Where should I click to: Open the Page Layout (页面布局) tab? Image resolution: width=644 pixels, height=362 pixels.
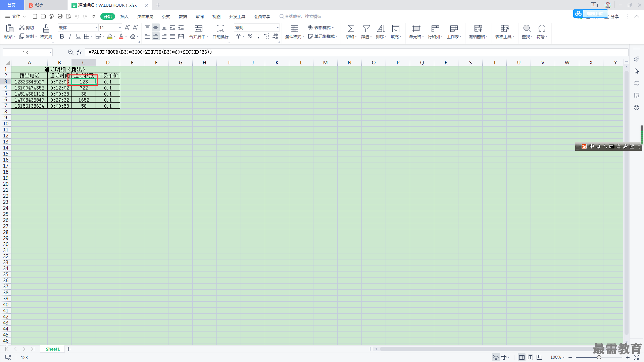tap(145, 16)
